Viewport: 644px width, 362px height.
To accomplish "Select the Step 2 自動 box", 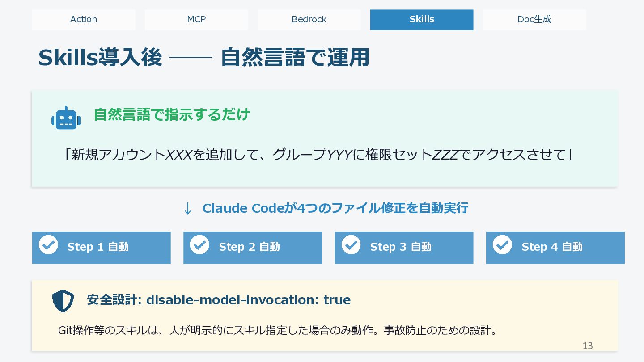I will click(x=253, y=248).
